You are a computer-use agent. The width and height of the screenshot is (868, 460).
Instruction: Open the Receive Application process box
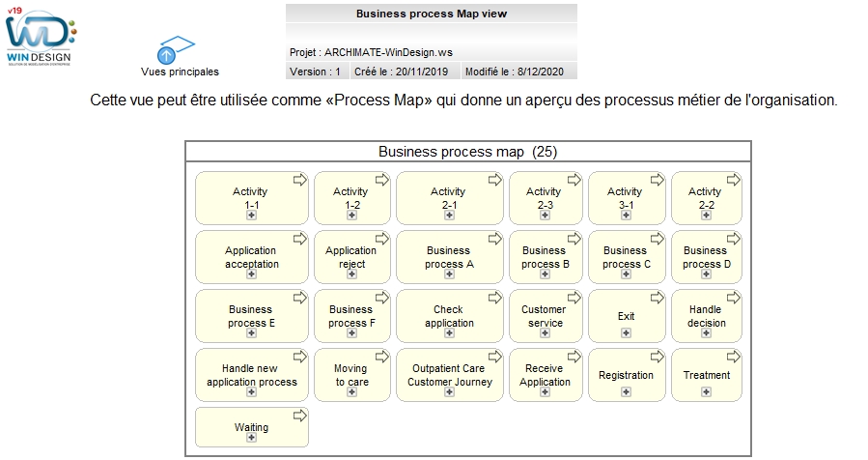[x=546, y=375]
